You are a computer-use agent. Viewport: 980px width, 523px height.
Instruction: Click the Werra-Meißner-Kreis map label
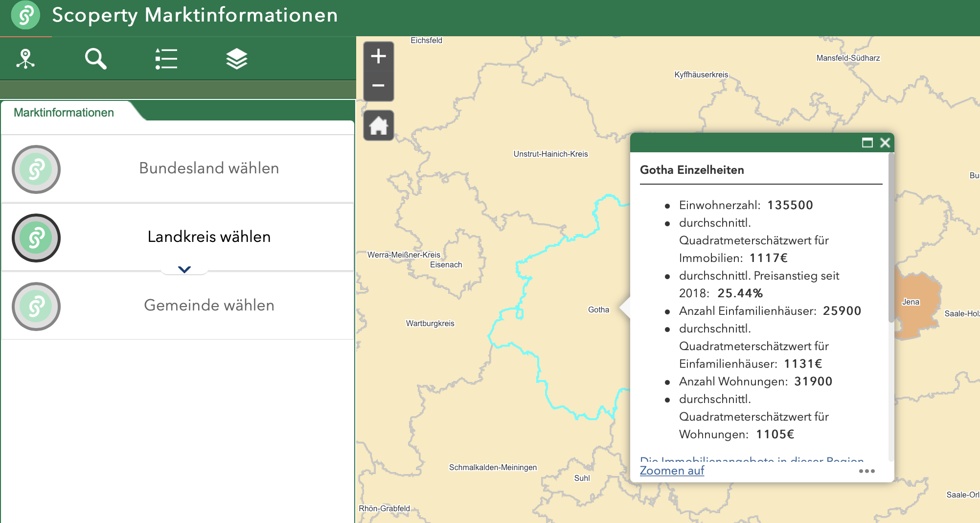pos(404,255)
